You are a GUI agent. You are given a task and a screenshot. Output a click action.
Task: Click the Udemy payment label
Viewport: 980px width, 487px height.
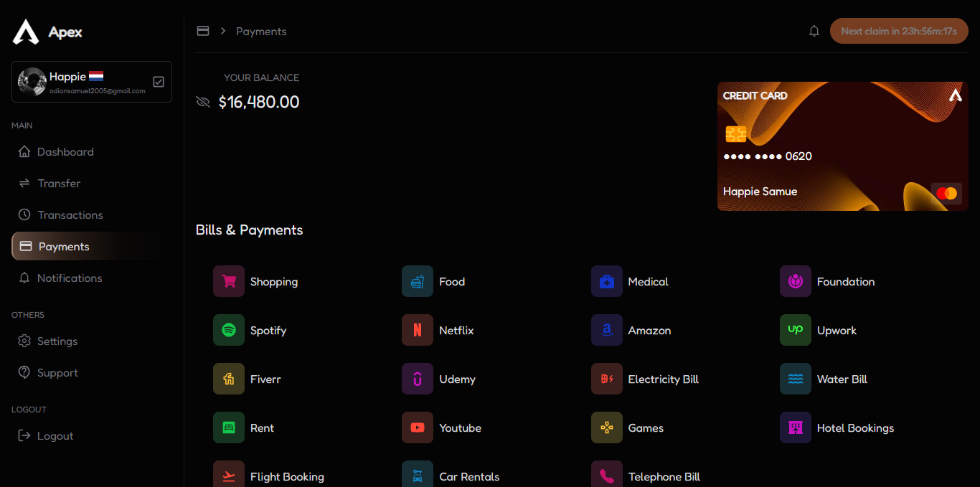click(457, 379)
